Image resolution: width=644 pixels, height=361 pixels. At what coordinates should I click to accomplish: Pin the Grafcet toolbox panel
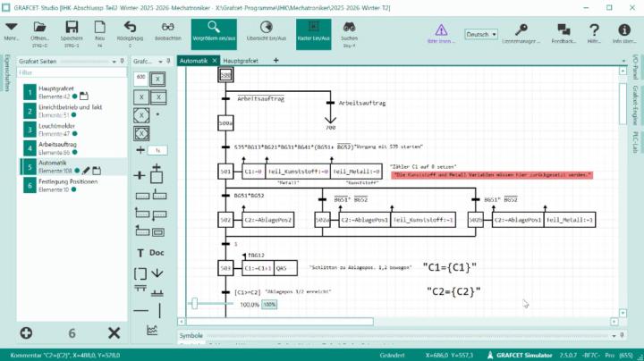[x=168, y=61]
